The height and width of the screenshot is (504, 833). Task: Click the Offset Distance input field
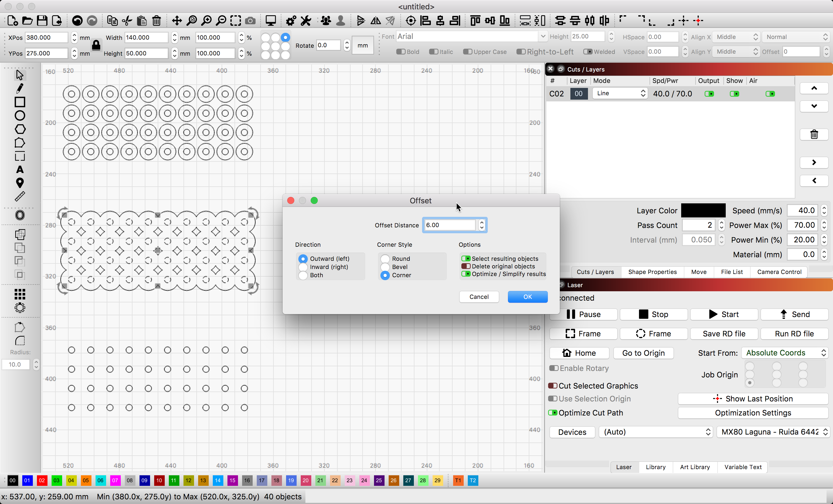point(450,225)
